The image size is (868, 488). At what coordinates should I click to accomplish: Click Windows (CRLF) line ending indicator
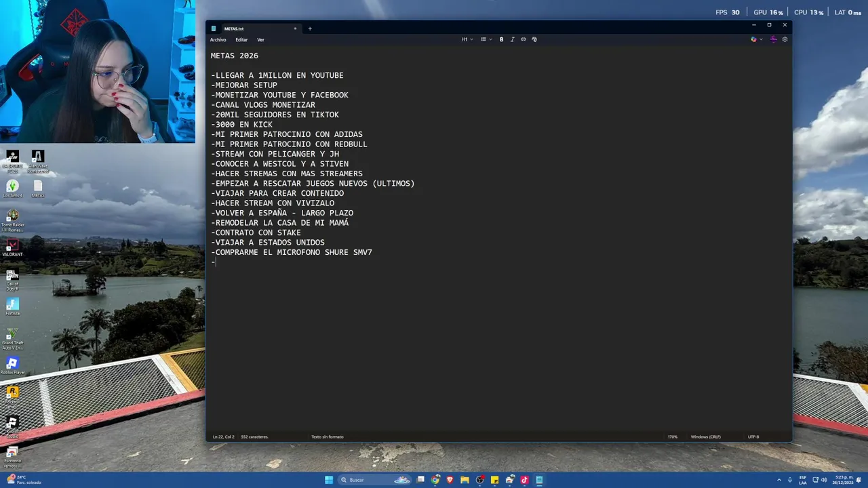tap(706, 436)
